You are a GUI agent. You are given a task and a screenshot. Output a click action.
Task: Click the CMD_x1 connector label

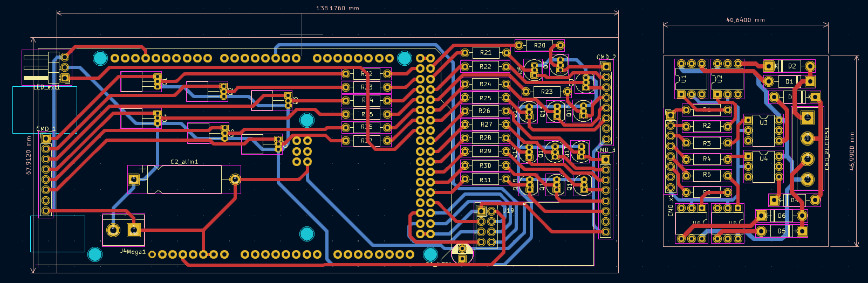pyautogui.click(x=671, y=205)
